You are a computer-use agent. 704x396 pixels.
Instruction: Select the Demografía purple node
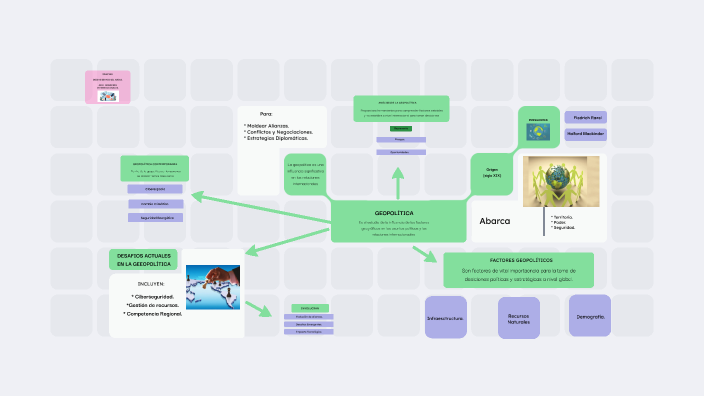tap(590, 316)
